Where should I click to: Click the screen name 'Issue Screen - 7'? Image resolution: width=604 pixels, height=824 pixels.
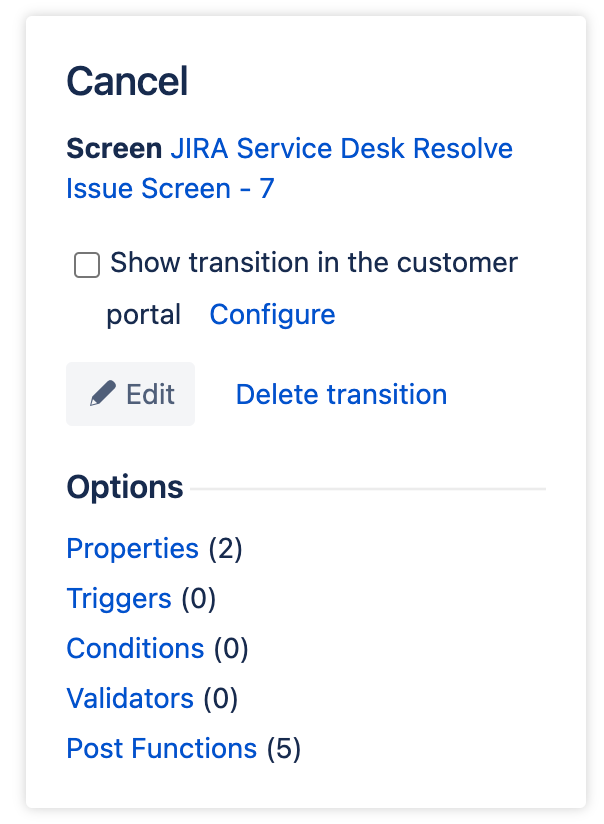(170, 188)
